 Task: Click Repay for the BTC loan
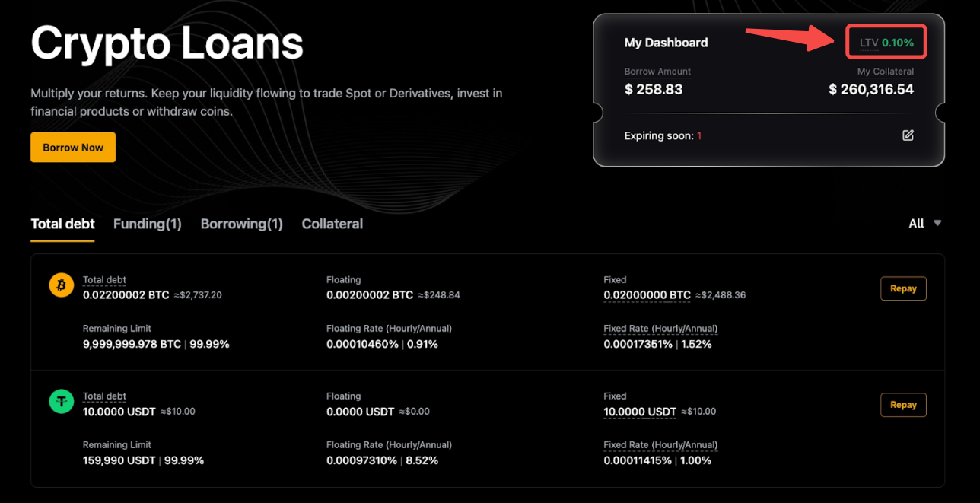pos(903,288)
